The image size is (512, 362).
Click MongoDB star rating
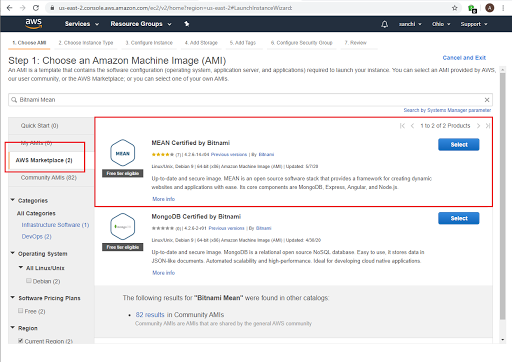click(x=163, y=228)
